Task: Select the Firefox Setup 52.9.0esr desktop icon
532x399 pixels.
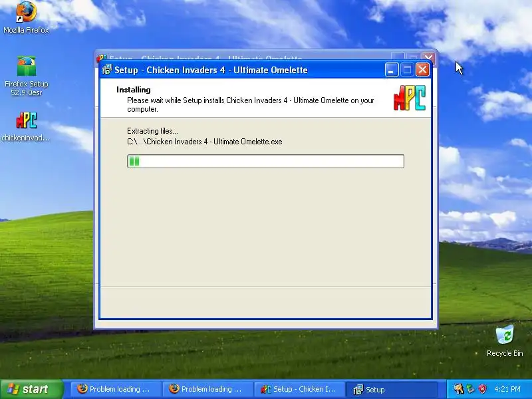Action: pyautogui.click(x=26, y=76)
